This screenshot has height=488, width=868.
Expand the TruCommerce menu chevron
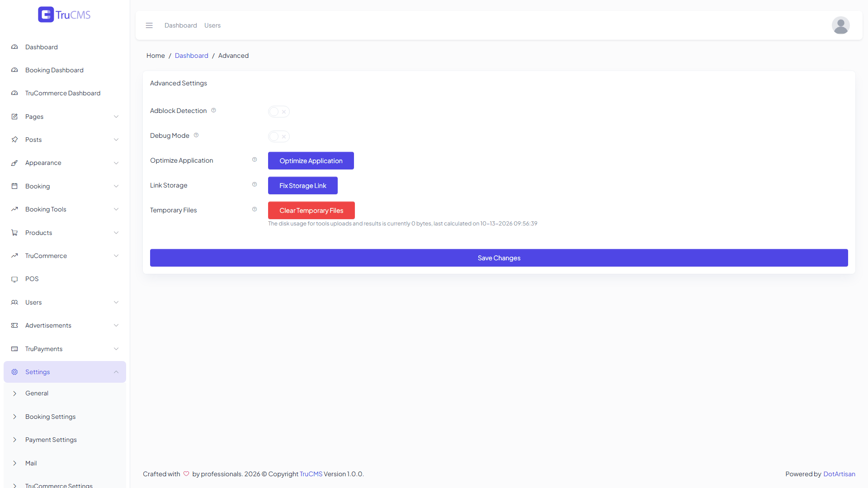click(116, 256)
